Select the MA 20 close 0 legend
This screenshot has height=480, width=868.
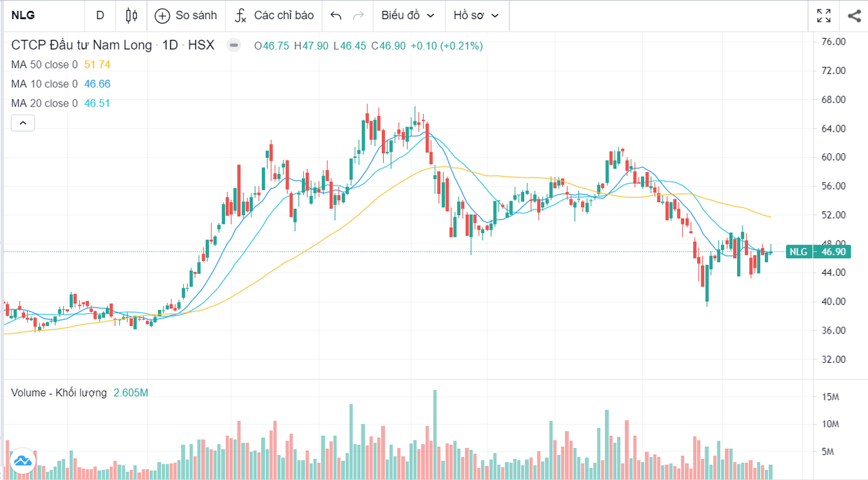pos(44,103)
